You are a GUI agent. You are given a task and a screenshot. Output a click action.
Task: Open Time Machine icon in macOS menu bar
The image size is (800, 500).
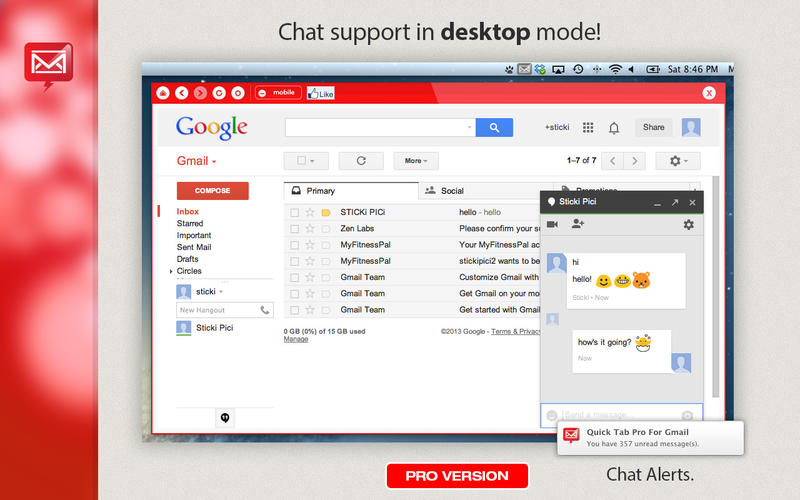tap(578, 69)
